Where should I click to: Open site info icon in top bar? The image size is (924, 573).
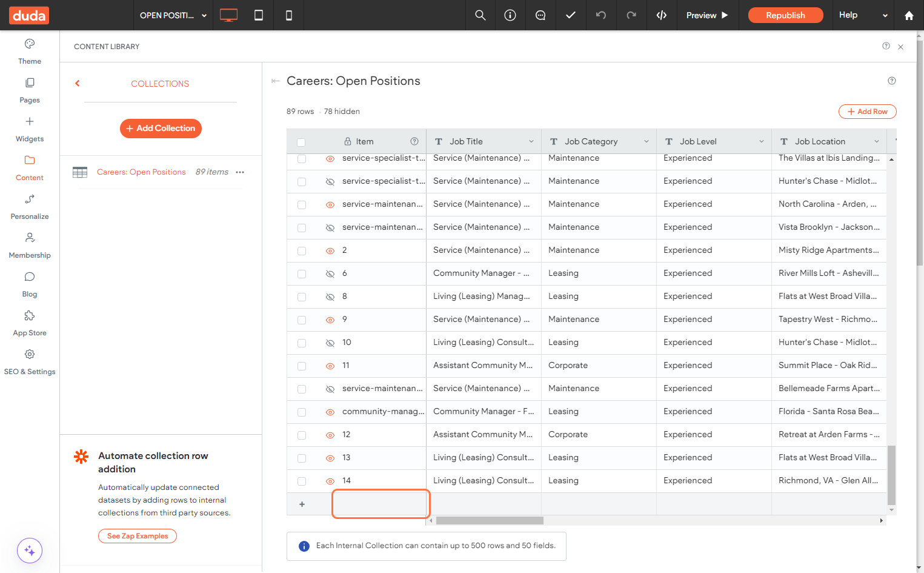(510, 15)
